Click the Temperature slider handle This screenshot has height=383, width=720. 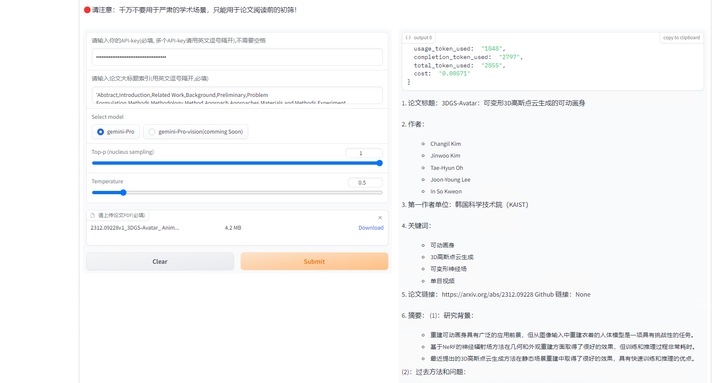tap(123, 192)
